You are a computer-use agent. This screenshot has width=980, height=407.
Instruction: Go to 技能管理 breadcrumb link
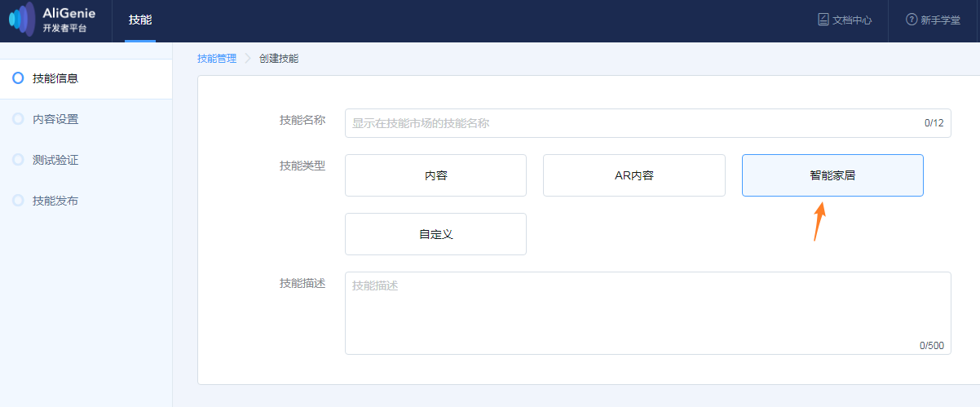[x=217, y=59]
